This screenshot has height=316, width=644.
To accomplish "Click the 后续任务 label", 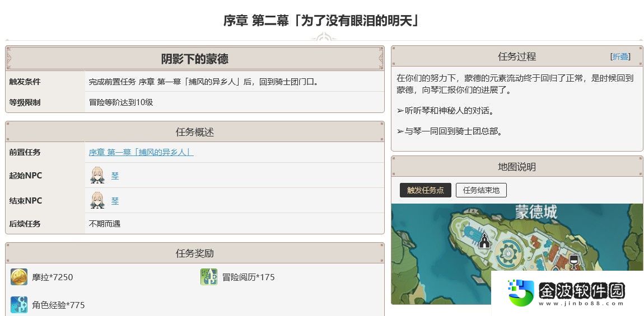I will pyautogui.click(x=25, y=224).
